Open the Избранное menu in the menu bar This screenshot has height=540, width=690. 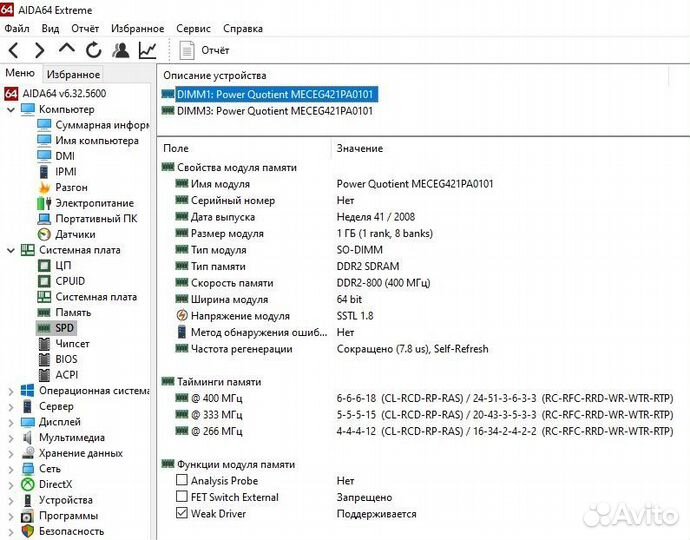click(x=137, y=29)
